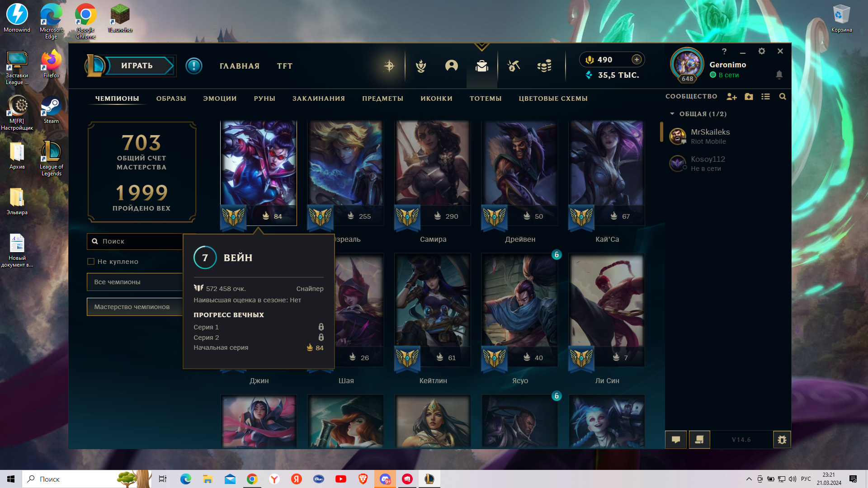This screenshot has height=488, width=868.
Task: Open the ПРЕДМЕТЫ tab
Action: click(x=382, y=99)
